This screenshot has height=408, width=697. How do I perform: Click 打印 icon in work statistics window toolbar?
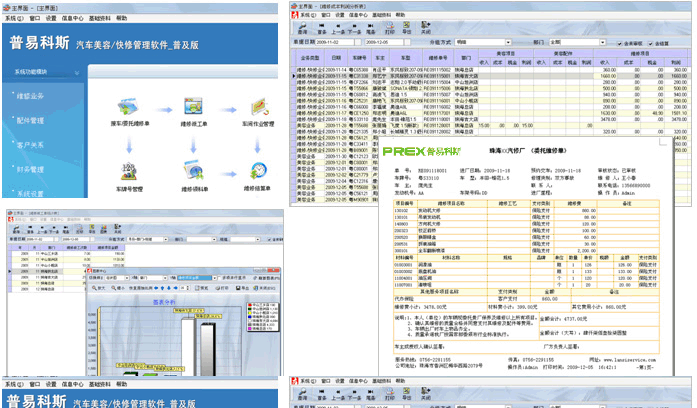[79, 229]
